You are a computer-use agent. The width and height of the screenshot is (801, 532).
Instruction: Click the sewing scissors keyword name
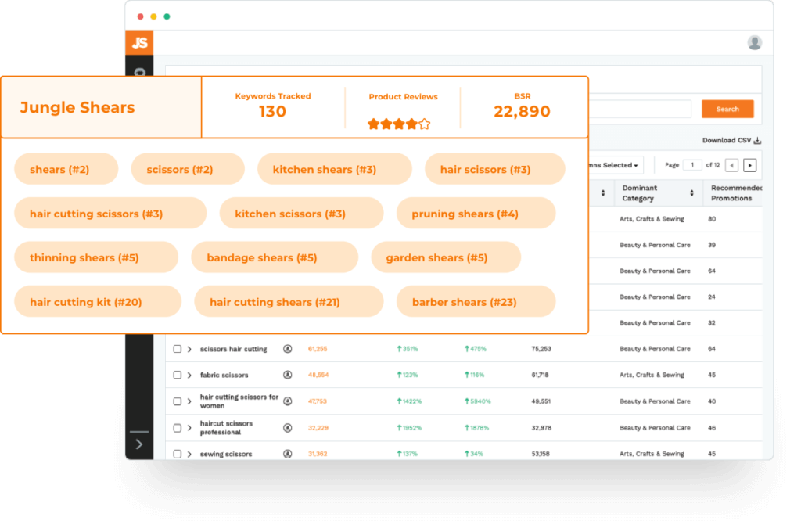tap(226, 454)
